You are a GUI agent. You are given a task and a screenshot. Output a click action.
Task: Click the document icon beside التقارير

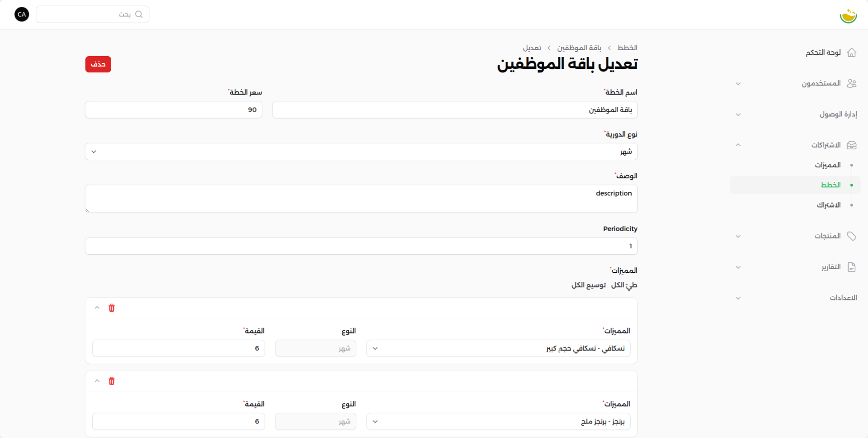click(x=852, y=267)
